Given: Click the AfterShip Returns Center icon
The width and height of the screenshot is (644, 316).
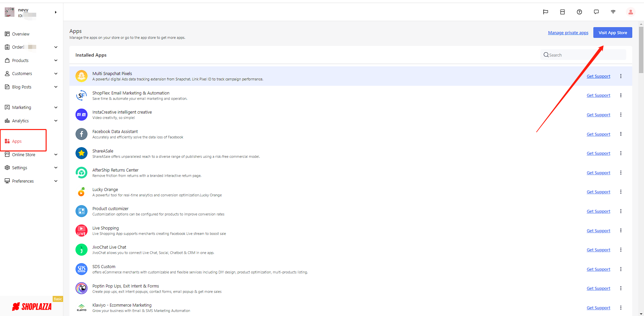Looking at the screenshot, I should click(x=82, y=173).
